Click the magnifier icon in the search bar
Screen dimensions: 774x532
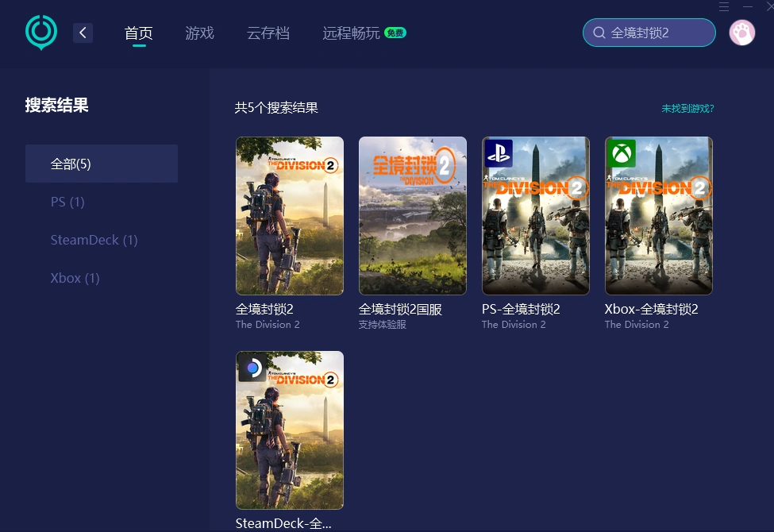pyautogui.click(x=599, y=33)
